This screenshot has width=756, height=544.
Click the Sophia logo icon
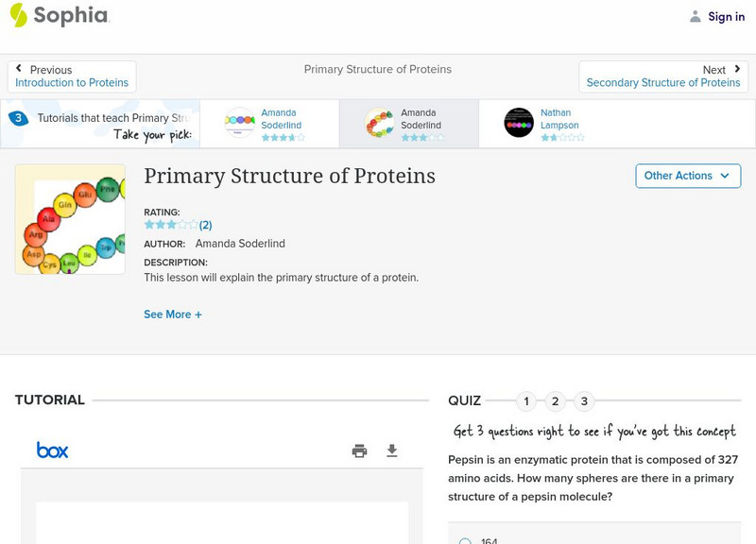tap(19, 15)
